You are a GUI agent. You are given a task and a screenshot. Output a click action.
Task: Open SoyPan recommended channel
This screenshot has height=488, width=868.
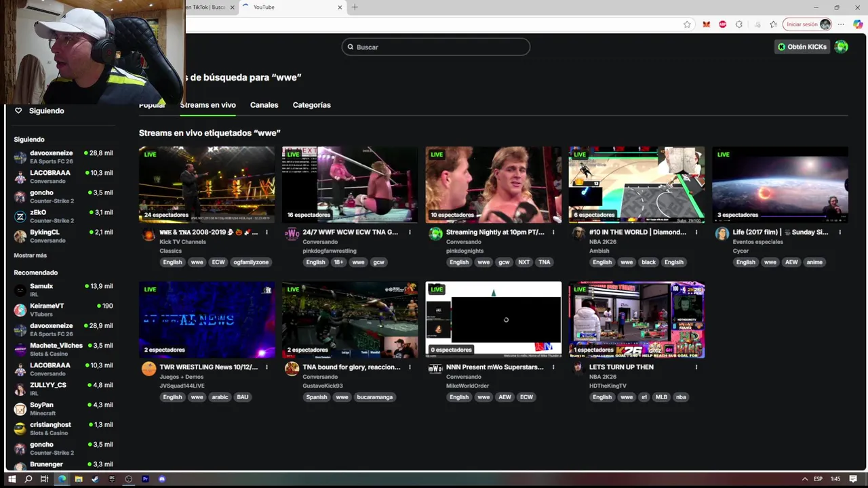(63, 409)
